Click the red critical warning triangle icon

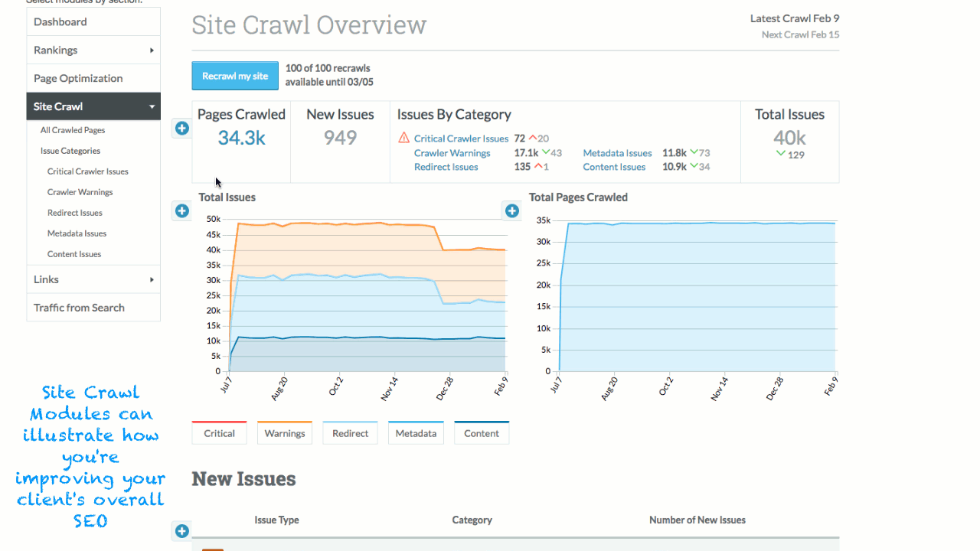click(404, 139)
